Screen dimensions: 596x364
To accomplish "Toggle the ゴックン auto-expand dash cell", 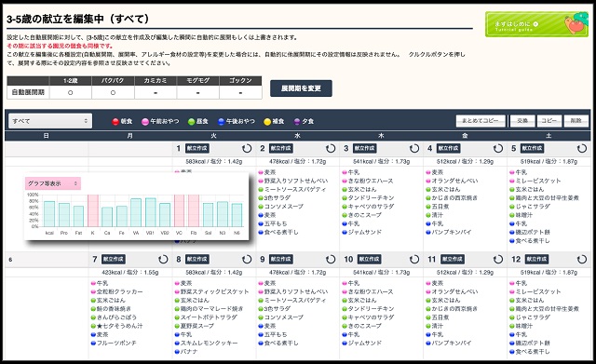I will pyautogui.click(x=240, y=93).
